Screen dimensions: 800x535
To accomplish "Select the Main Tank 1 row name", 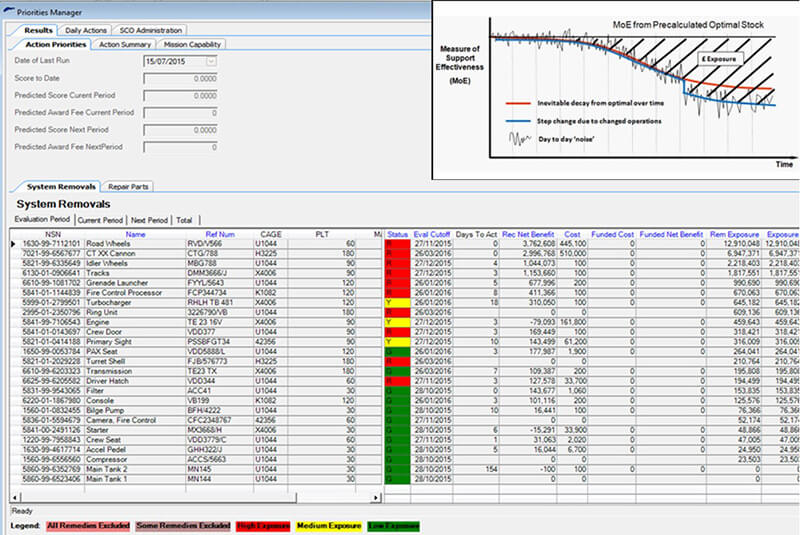I will (x=107, y=479).
